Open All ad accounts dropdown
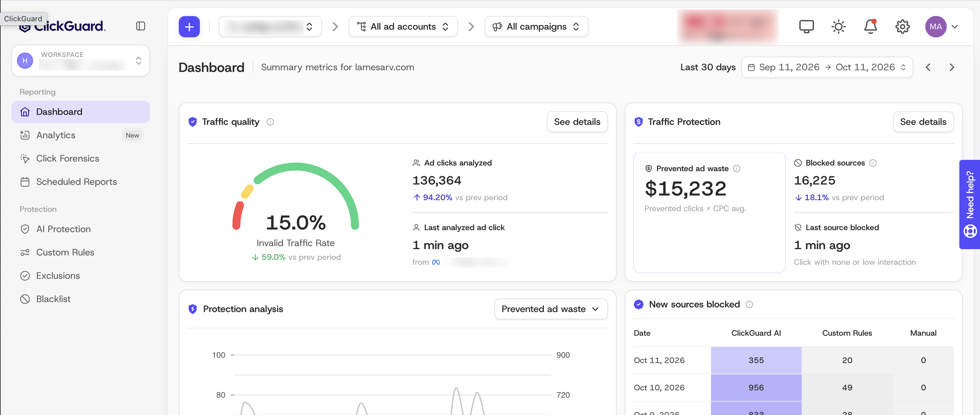The image size is (980, 415). pos(403,27)
